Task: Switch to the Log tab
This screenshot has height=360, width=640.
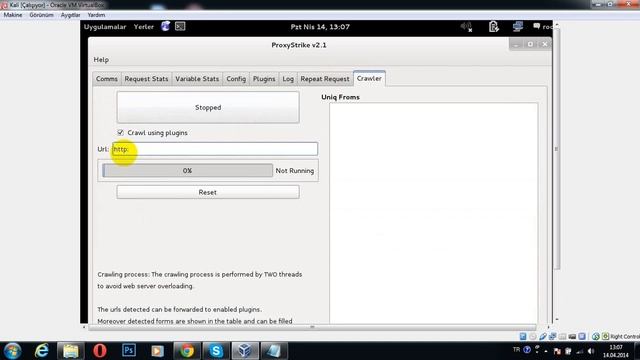Action: 288,79
